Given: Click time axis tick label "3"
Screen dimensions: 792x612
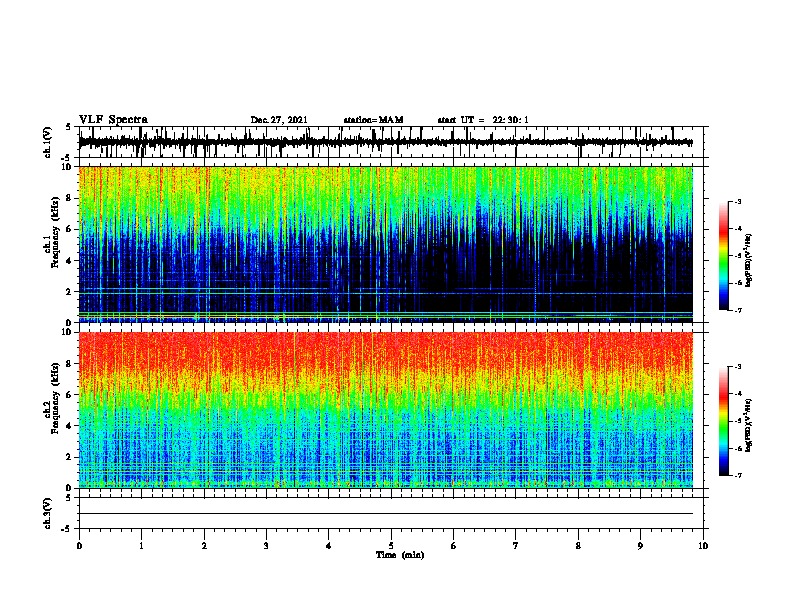Looking at the screenshot, I should point(266,546).
